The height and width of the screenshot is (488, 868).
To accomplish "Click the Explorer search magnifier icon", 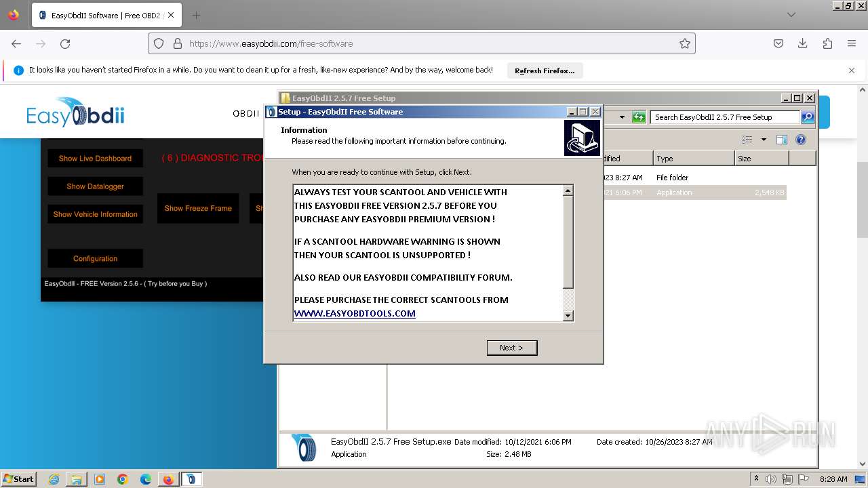I will tap(807, 117).
